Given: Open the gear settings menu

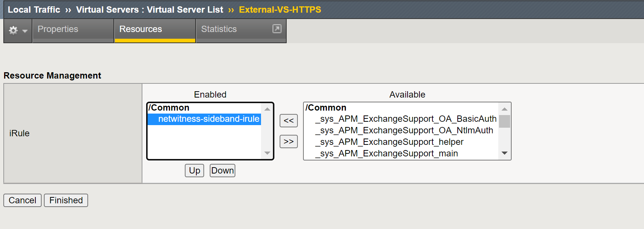Looking at the screenshot, I should [13, 30].
